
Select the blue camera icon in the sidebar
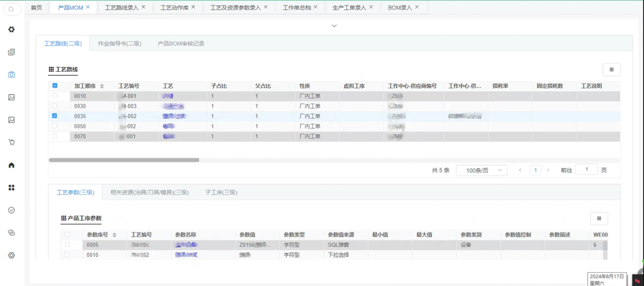pos(11,75)
